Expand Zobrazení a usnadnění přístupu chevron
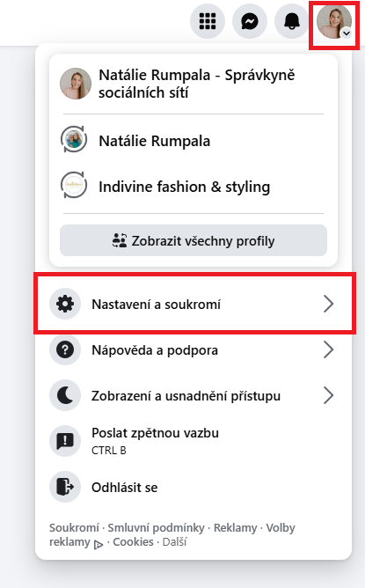 328,395
